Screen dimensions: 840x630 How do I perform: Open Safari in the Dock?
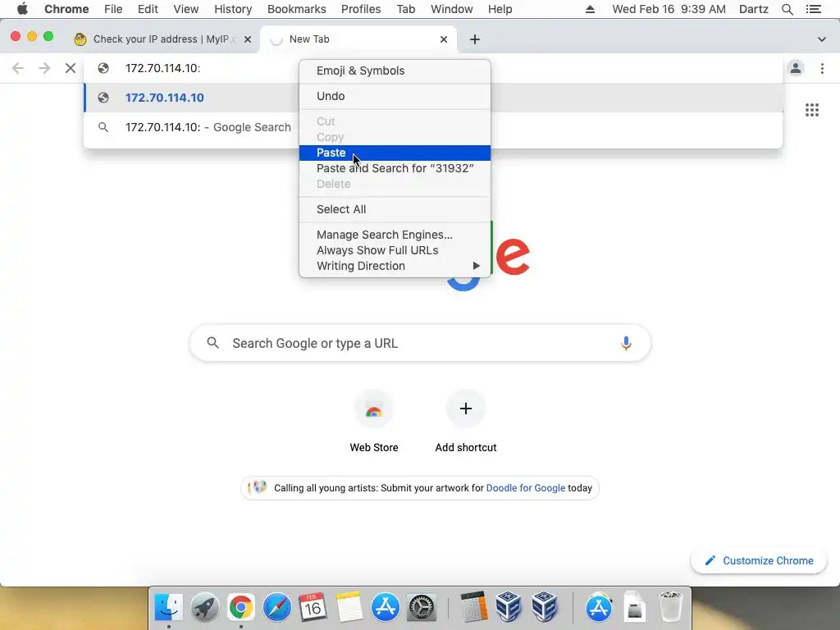point(277,608)
